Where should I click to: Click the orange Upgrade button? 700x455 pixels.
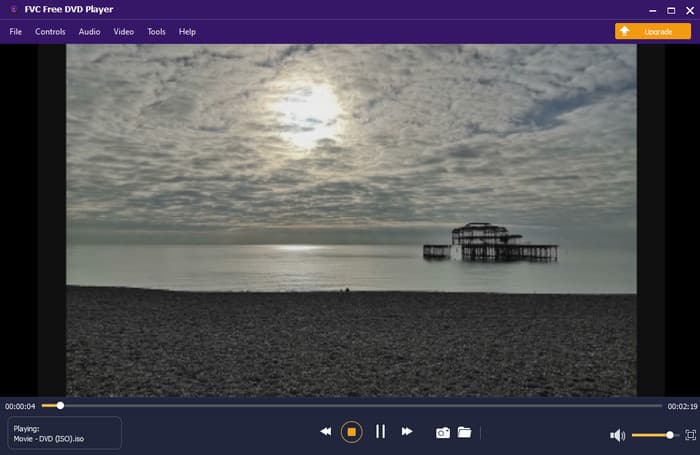(x=652, y=32)
